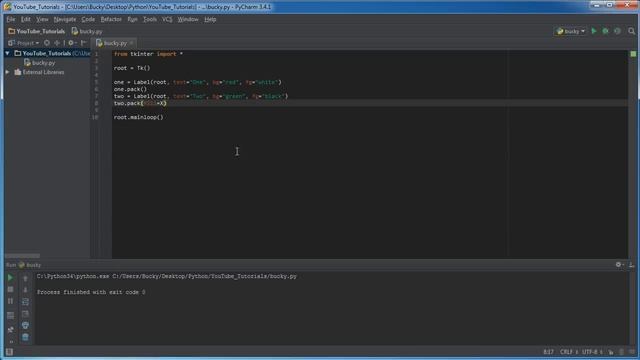Toggle tool window buttons in the bottom-left corner

(9, 352)
